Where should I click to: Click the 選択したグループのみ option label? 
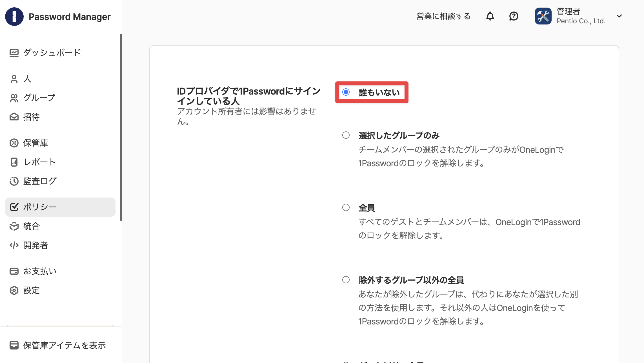[x=399, y=136]
